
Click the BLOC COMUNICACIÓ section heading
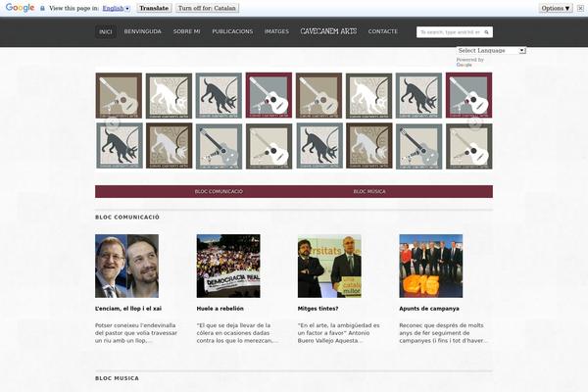[127, 218]
